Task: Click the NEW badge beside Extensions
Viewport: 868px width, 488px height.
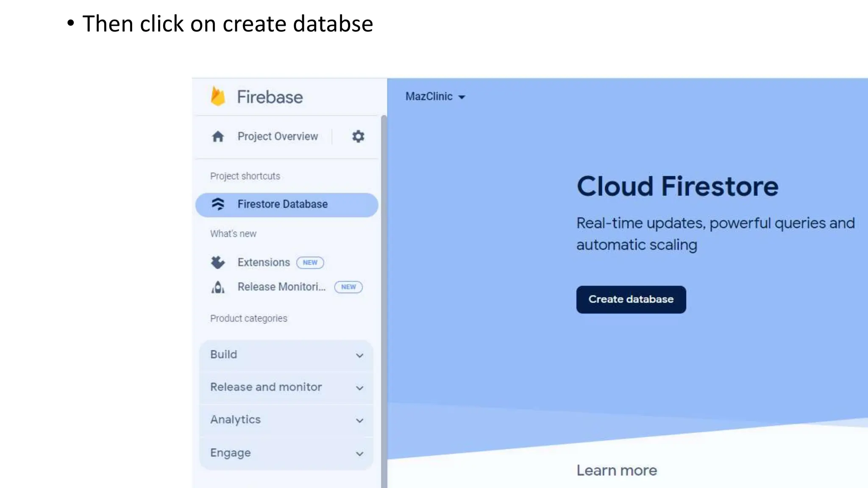Action: [x=310, y=263]
